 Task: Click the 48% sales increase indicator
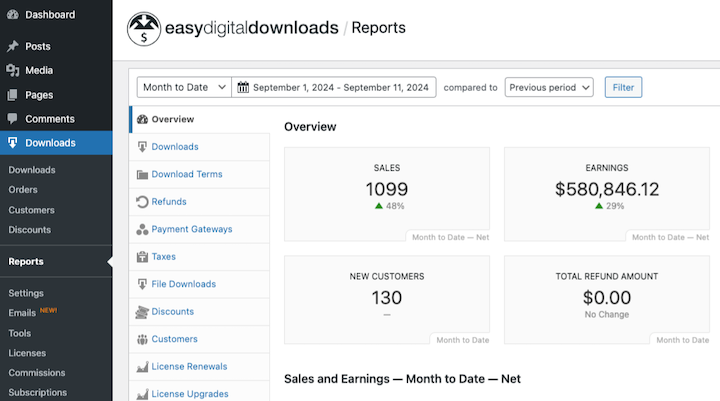389,206
